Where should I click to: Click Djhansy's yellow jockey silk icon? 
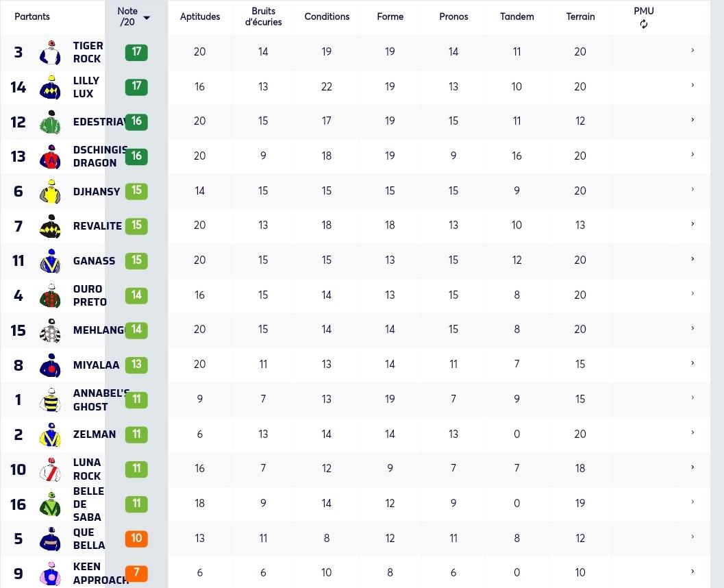[x=50, y=191]
